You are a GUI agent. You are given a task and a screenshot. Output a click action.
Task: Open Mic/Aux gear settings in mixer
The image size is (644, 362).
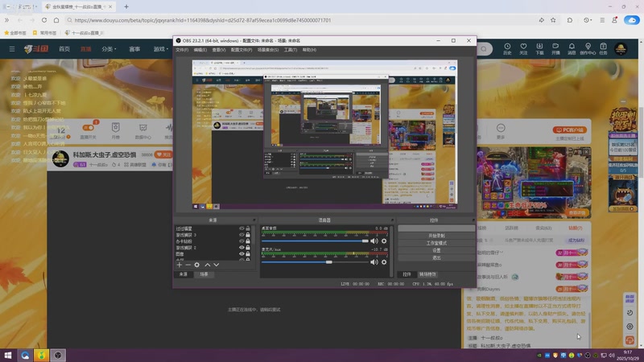point(384,262)
